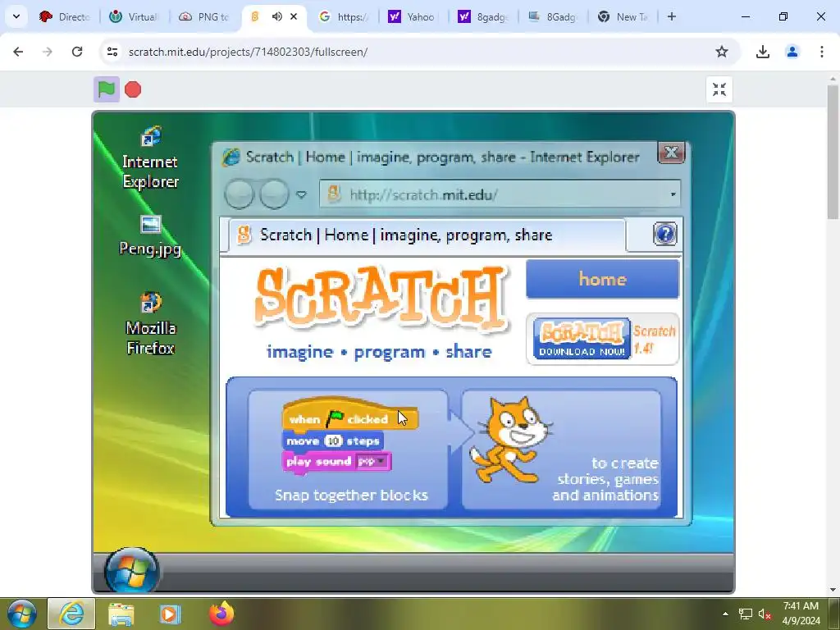The width and height of the screenshot is (840, 630).
Task: Switch to the New Tab tab
Action: tap(623, 16)
